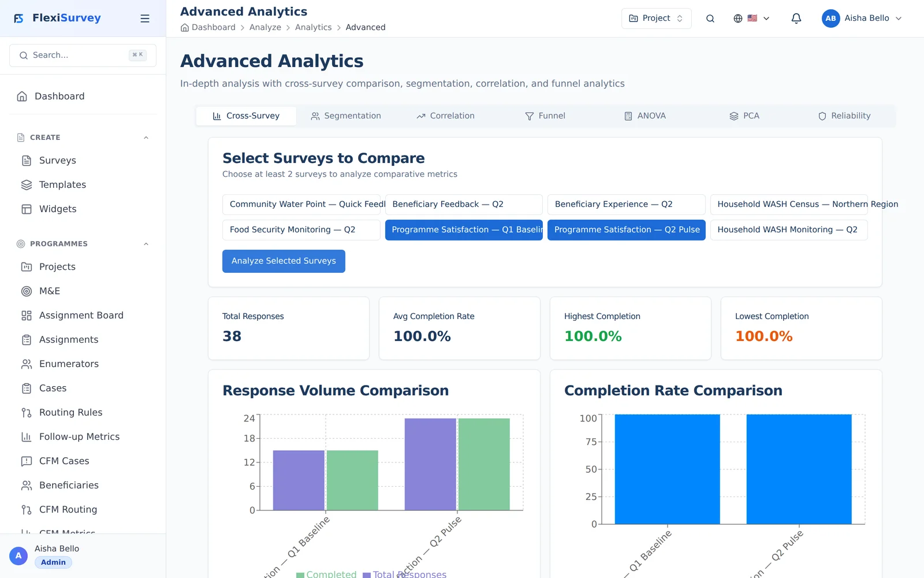924x578 pixels.
Task: Click the search magnifier icon in header
Action: click(710, 18)
